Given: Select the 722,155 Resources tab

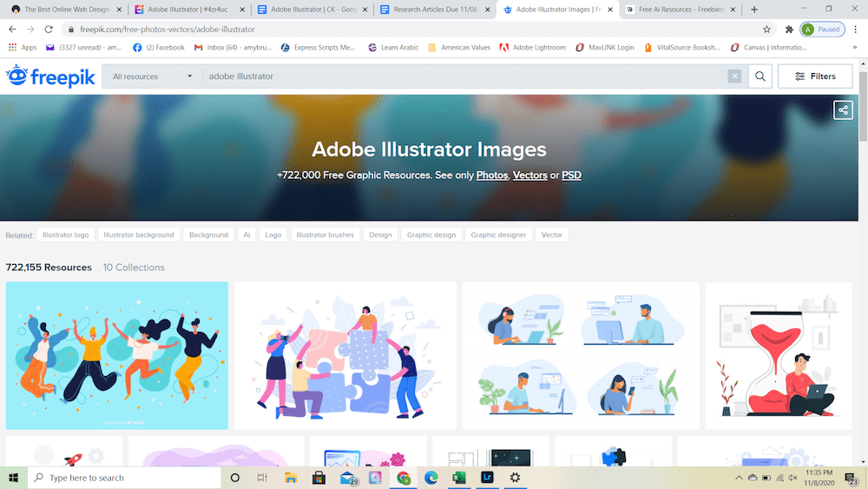Looking at the screenshot, I should 49,268.
